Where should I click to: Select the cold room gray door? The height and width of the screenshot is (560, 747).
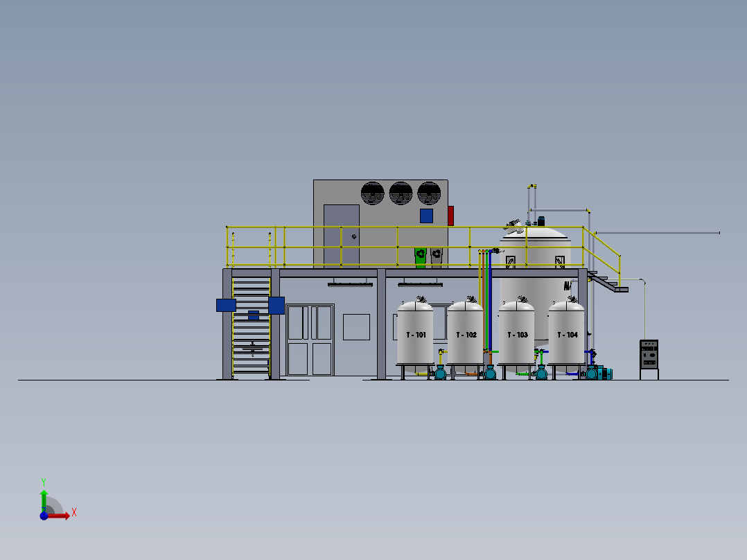[x=342, y=236]
